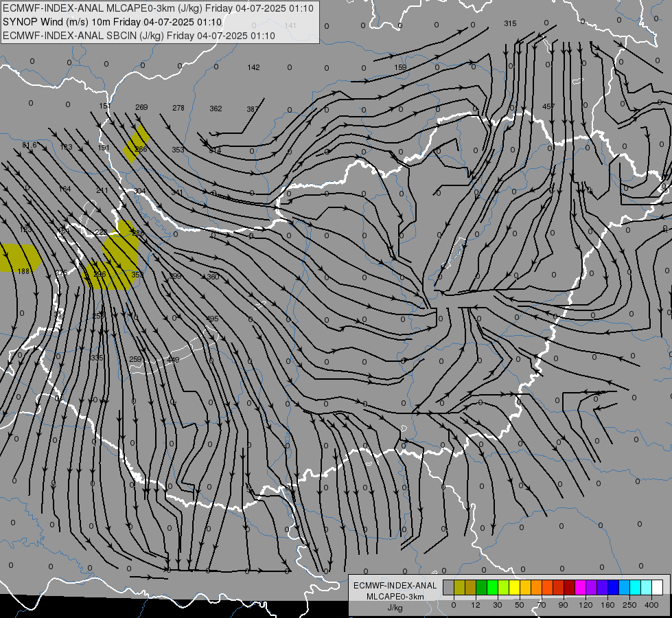
Task: Click the map value 362
Action: click(x=216, y=108)
